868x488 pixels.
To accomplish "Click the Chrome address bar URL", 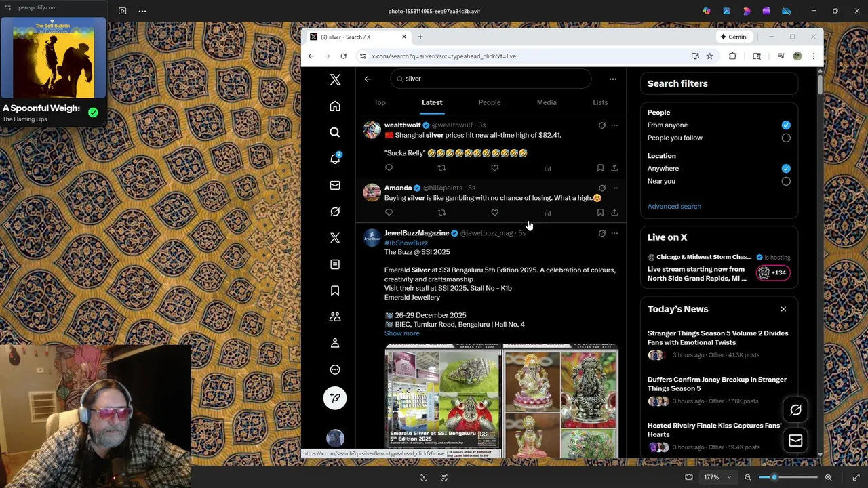I will (x=443, y=56).
